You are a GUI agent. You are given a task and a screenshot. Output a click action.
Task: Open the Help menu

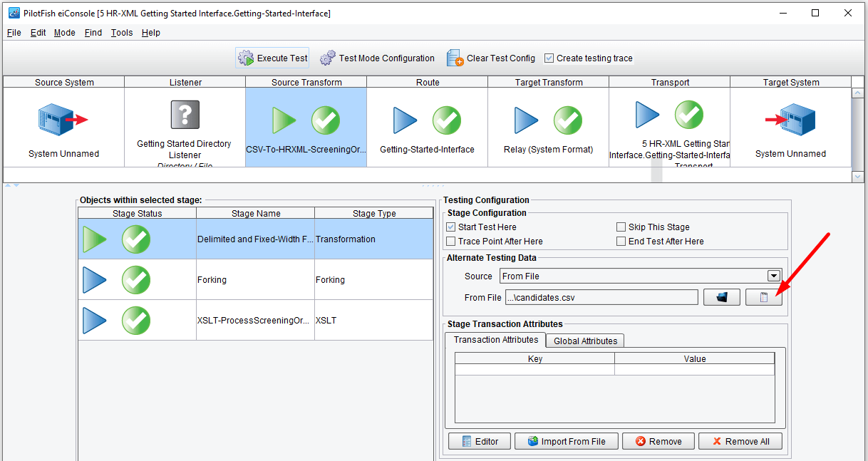151,33
